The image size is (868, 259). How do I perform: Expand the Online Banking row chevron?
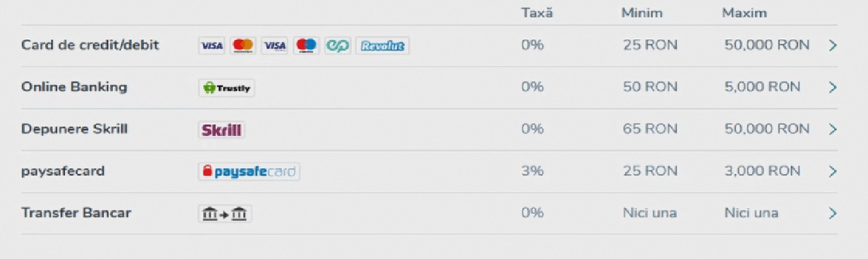[833, 87]
